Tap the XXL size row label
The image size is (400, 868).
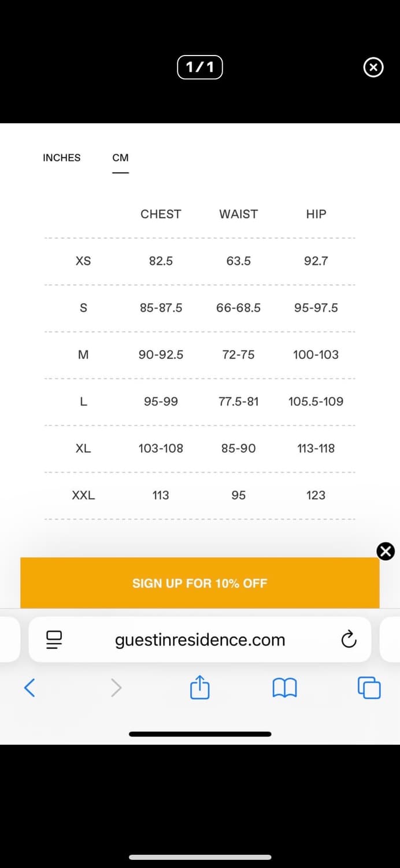(x=83, y=495)
